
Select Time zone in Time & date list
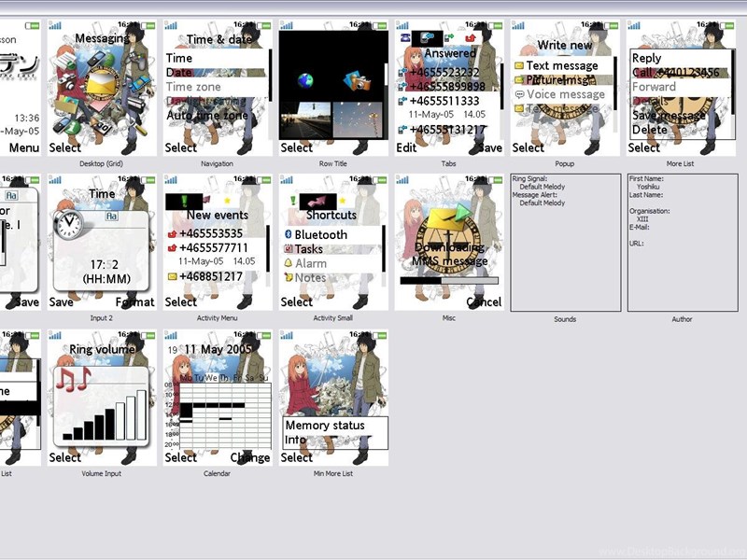pyautogui.click(x=193, y=87)
